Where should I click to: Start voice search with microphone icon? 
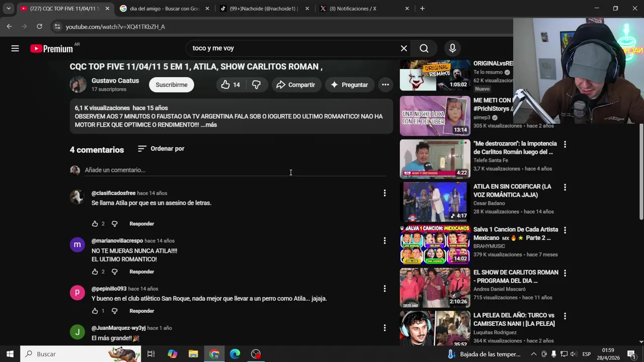tap(452, 48)
